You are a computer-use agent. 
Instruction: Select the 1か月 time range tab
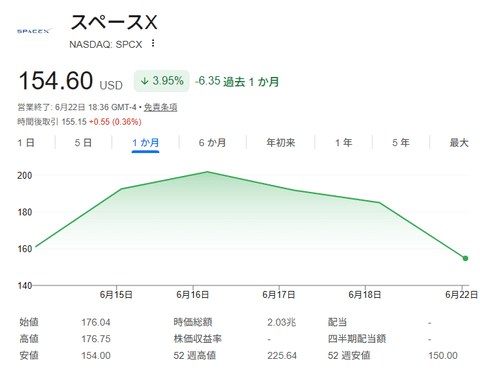[x=145, y=143]
